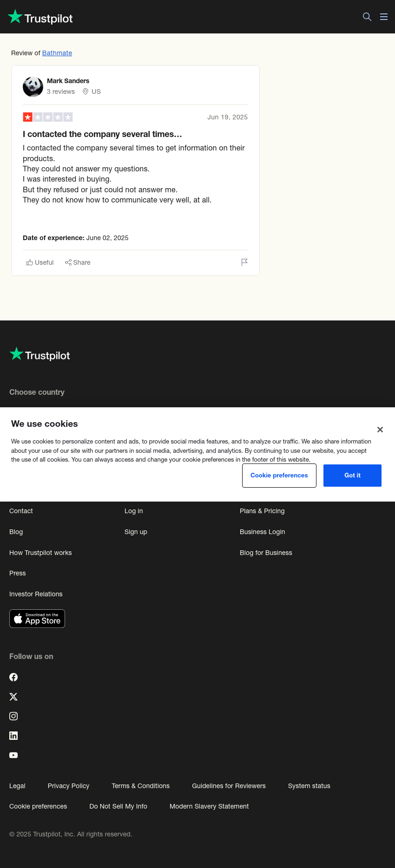Share this review
395x868 pixels.
pyautogui.click(x=78, y=262)
